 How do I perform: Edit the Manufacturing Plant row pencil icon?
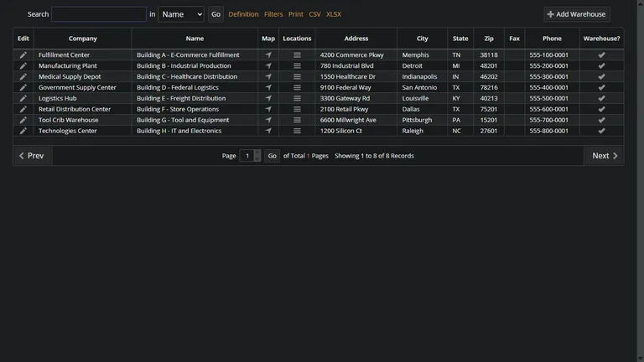click(23, 65)
